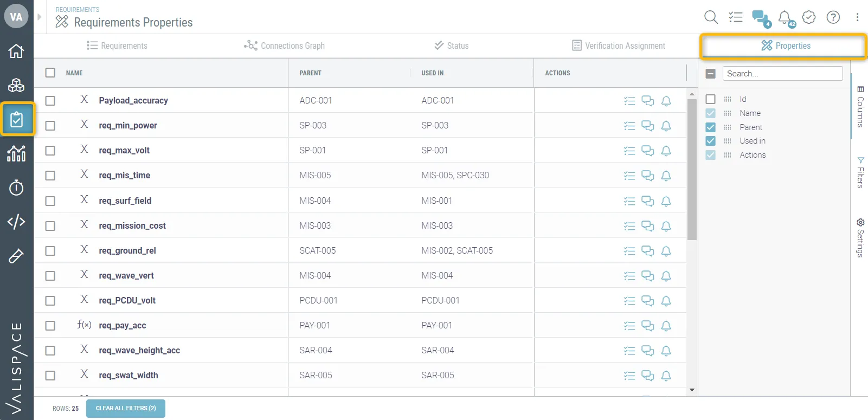Open discussion icon for the req_min_power row
Screen dimensions: 868x420
tap(647, 126)
